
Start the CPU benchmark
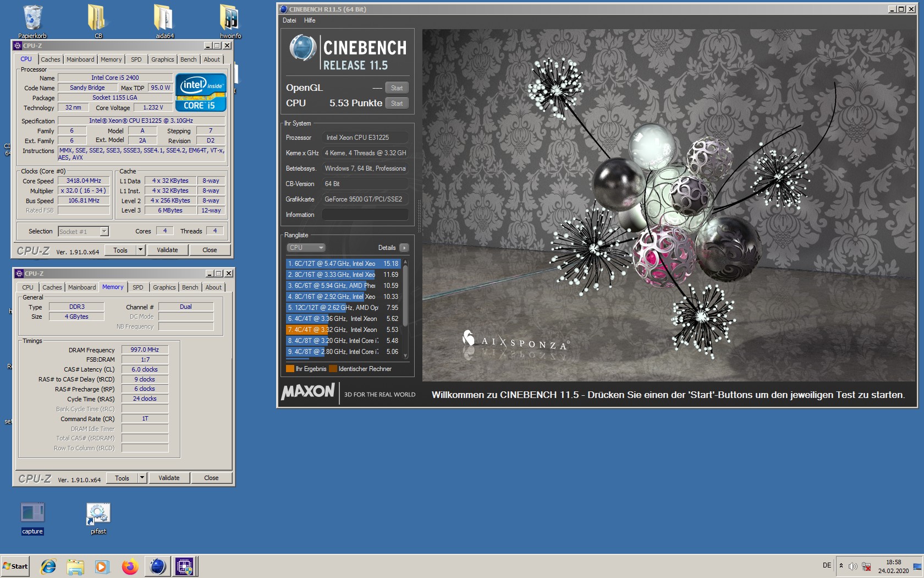[397, 103]
